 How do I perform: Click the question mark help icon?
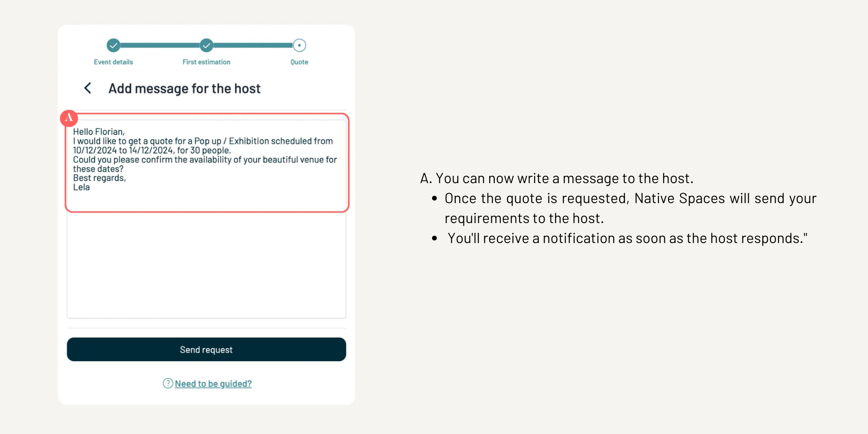(168, 383)
